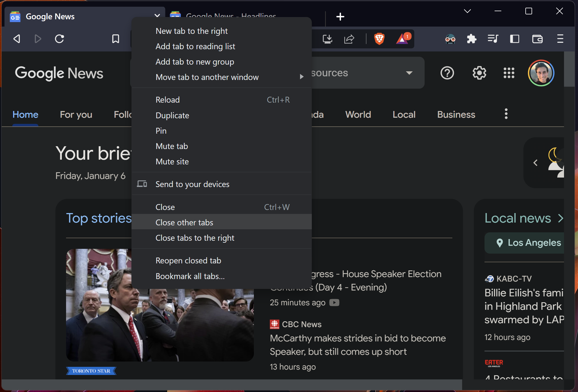This screenshot has width=578, height=392.
Task: Toggle the browser sidebar panel icon
Action: pyautogui.click(x=514, y=39)
